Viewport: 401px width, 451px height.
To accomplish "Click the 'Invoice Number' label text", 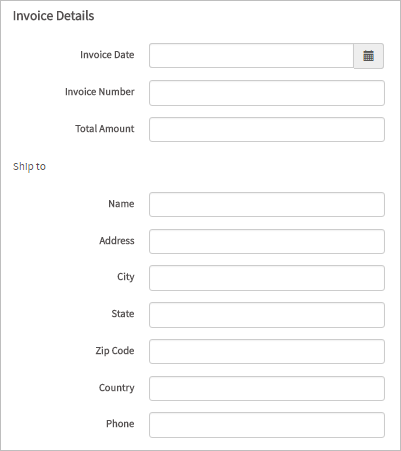I will [100, 92].
